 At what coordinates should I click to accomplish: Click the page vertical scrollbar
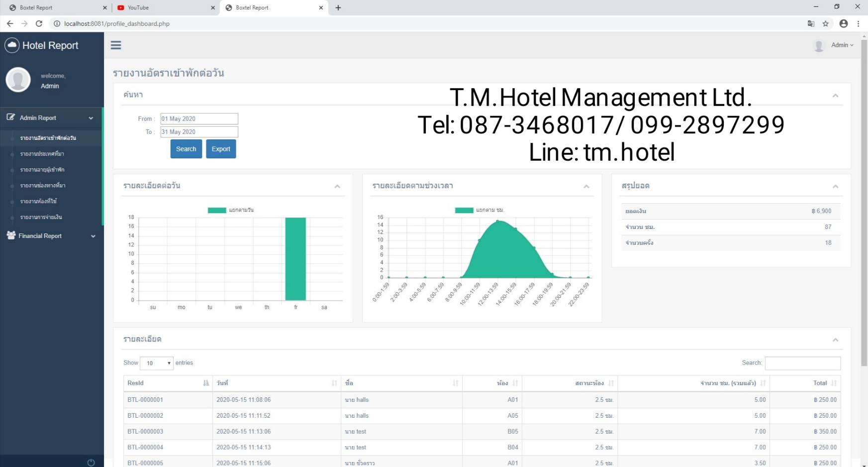coord(864,199)
